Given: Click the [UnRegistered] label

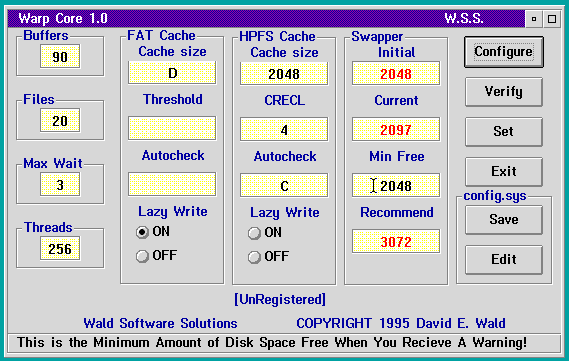Looking at the screenshot, I should coord(280,299).
